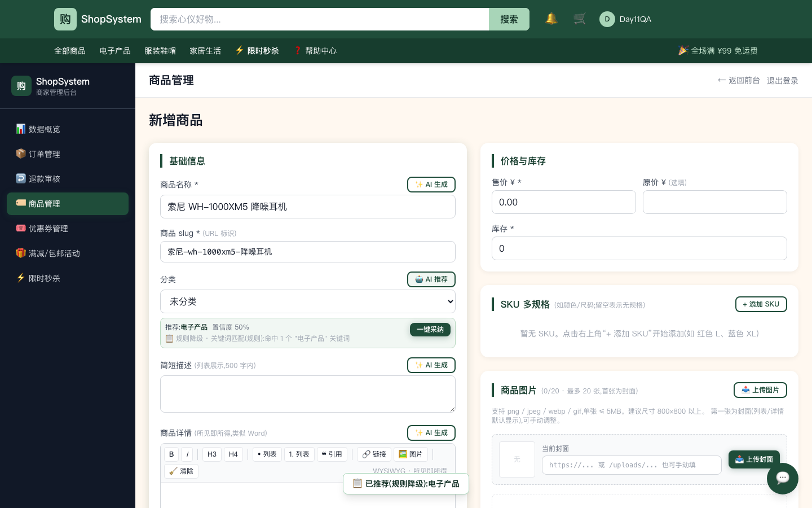Go to 订单管理
Image resolution: width=812 pixels, height=508 pixels.
(68, 154)
